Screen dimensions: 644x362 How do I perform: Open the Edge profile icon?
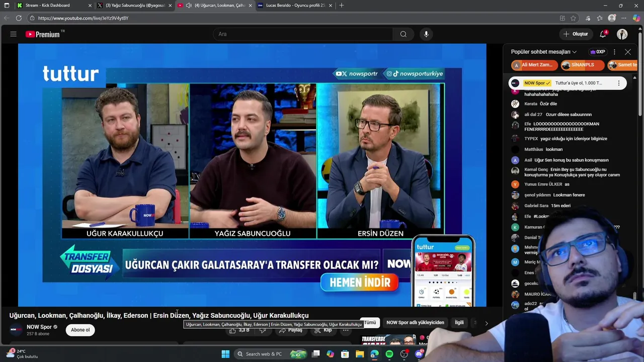pyautogui.click(x=612, y=18)
